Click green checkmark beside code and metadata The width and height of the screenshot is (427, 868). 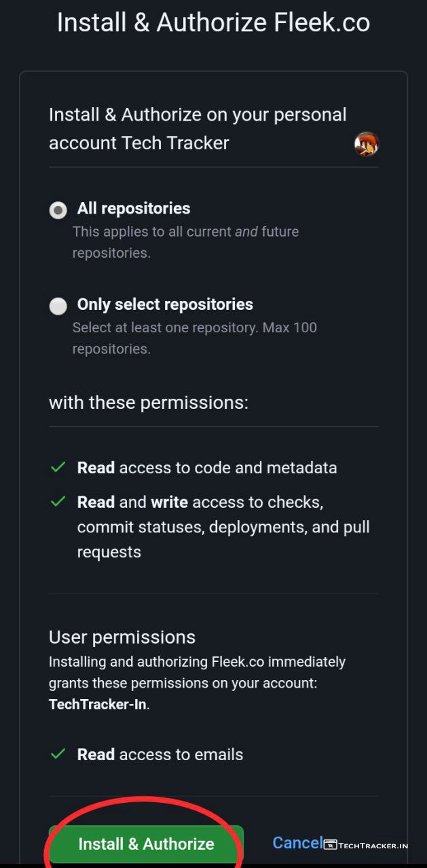coord(58,467)
